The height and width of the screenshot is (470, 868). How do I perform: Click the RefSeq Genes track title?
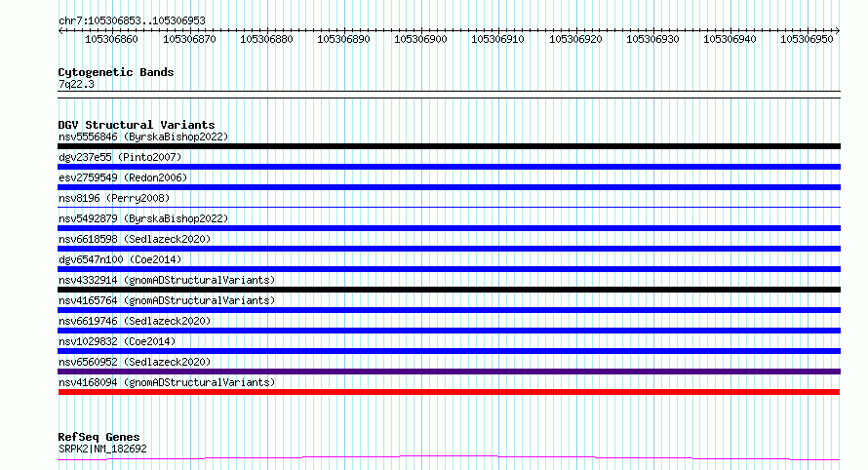99,438
